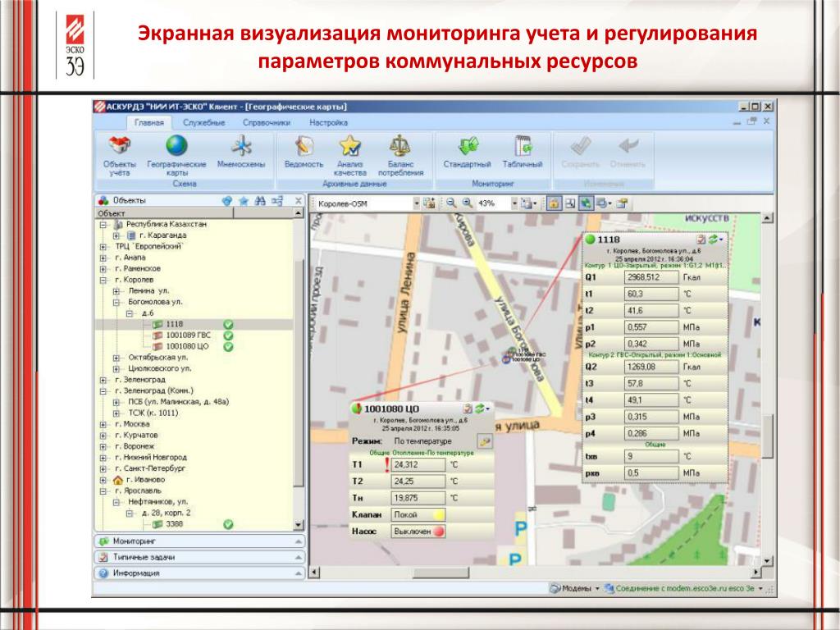Open the Ведомость report icon
The height and width of the screenshot is (630, 840).
click(x=304, y=152)
